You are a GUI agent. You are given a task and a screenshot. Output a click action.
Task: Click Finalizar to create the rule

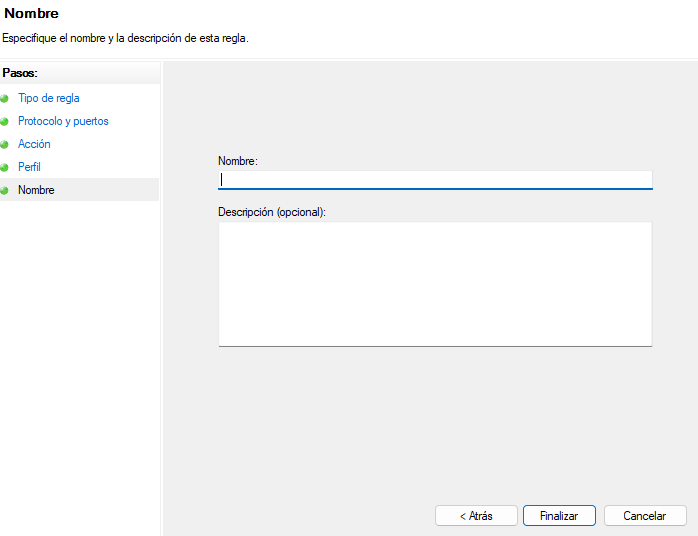(559, 516)
